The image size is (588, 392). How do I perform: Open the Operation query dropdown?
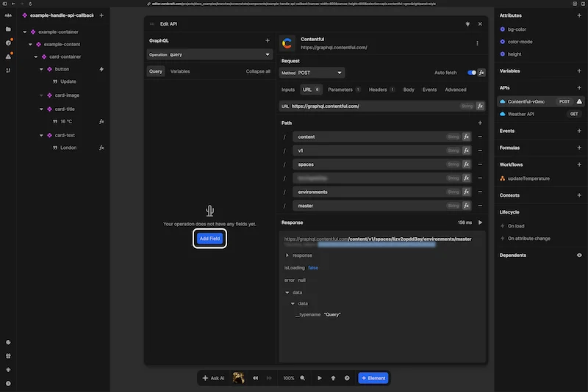[x=209, y=54]
